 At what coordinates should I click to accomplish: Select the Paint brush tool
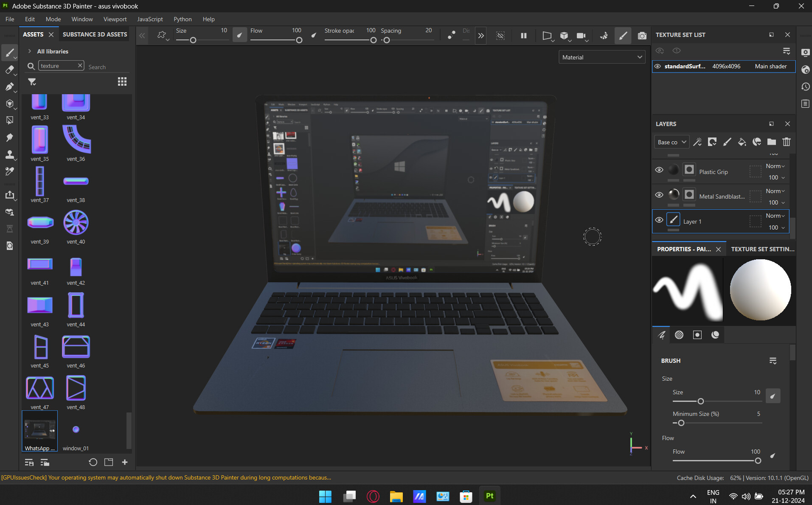10,52
